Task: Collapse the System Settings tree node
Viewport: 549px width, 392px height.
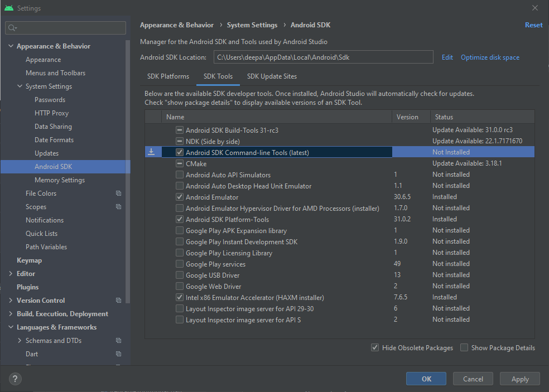Action: (x=20, y=86)
